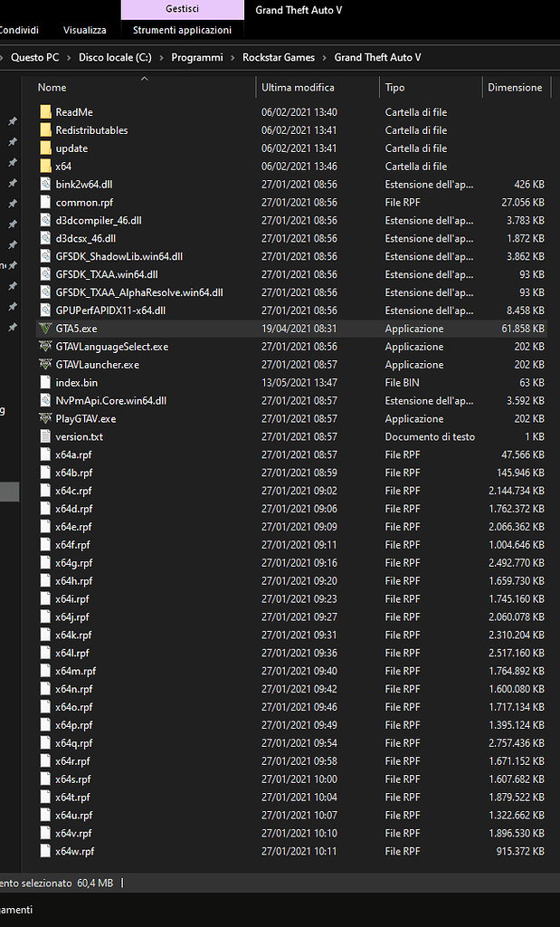The height and width of the screenshot is (927, 560).
Task: Open the Strumenti applicazioni tab
Action: point(182,30)
